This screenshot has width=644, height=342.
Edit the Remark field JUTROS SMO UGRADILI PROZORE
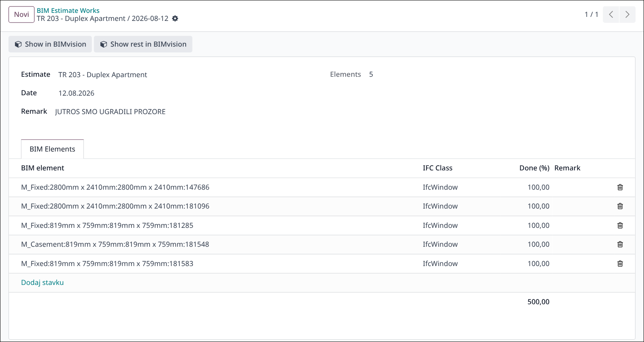(111, 112)
